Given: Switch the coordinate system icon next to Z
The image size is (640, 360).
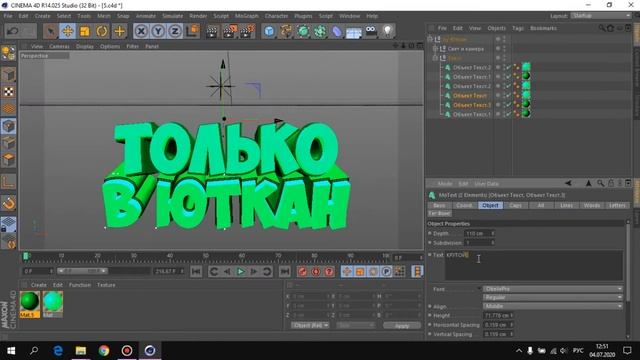Looking at the screenshot, I should click(x=193, y=31).
